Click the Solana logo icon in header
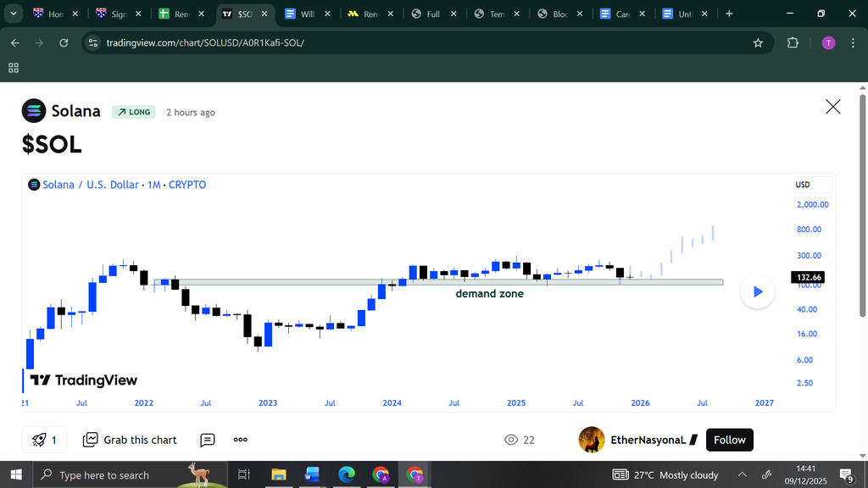The width and height of the screenshot is (868, 488). (x=34, y=111)
